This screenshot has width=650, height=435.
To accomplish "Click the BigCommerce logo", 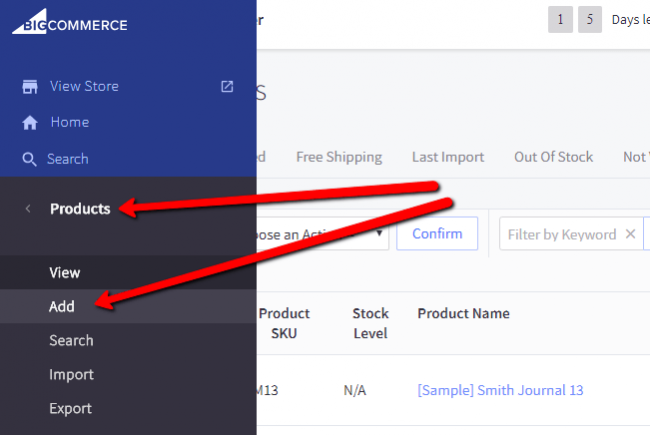I will 70,24.
